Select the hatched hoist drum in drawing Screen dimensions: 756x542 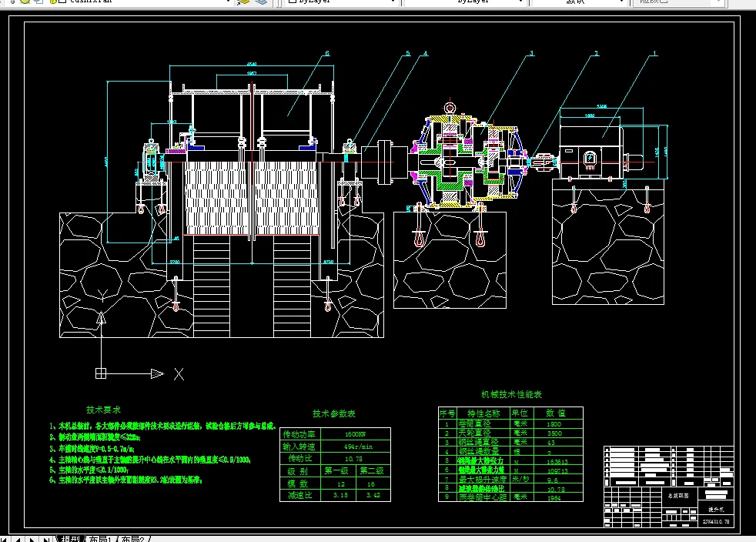tap(251, 198)
